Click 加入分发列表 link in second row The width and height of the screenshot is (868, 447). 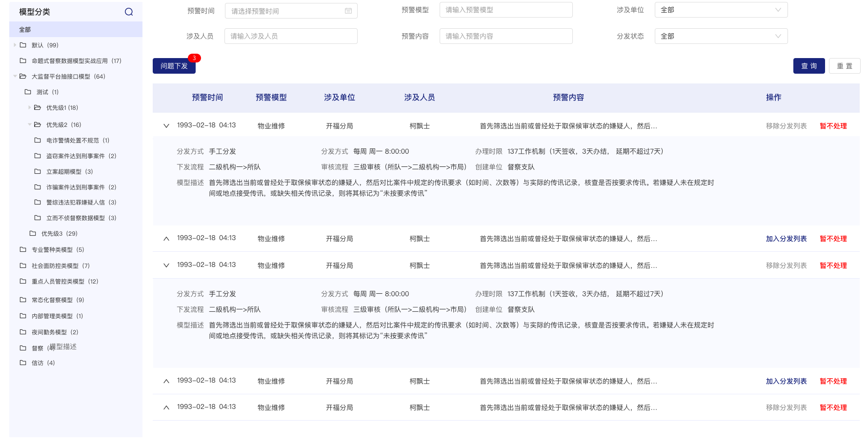[x=786, y=239]
